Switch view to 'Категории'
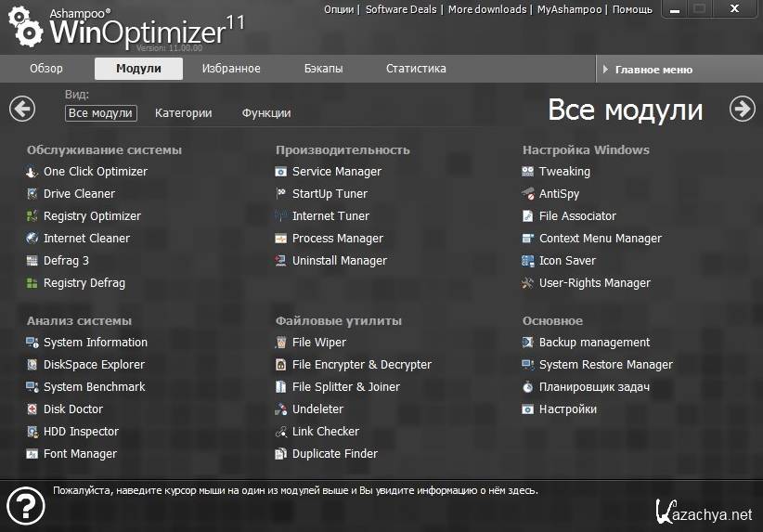 point(183,113)
